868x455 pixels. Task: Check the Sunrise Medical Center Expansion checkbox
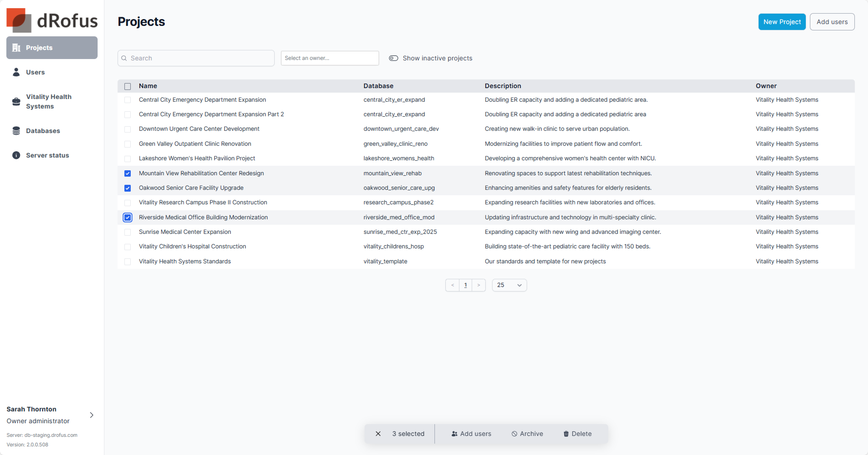click(x=127, y=232)
